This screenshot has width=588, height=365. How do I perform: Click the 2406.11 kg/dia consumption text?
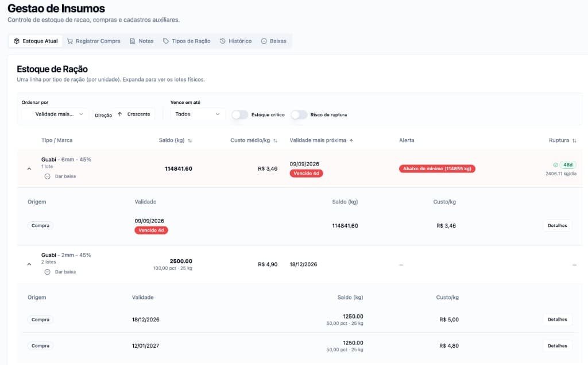[561, 174]
